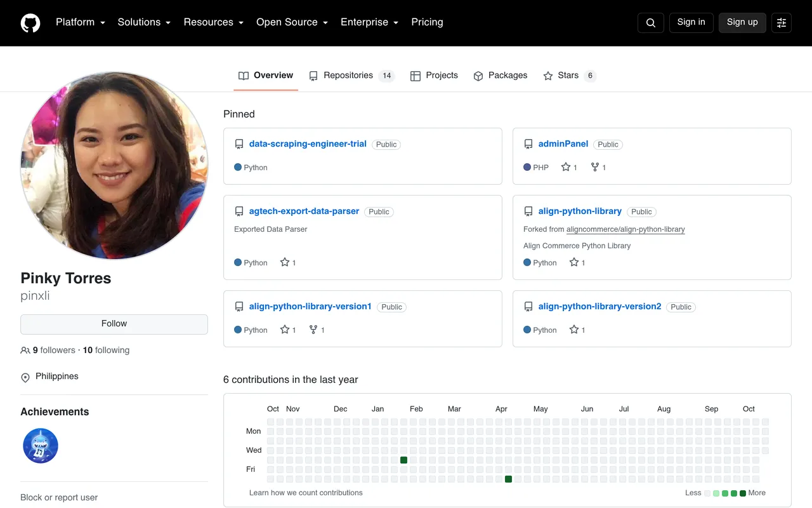812x508 pixels.
Task: Click the dark green contribution square in April
Action: [x=508, y=479]
